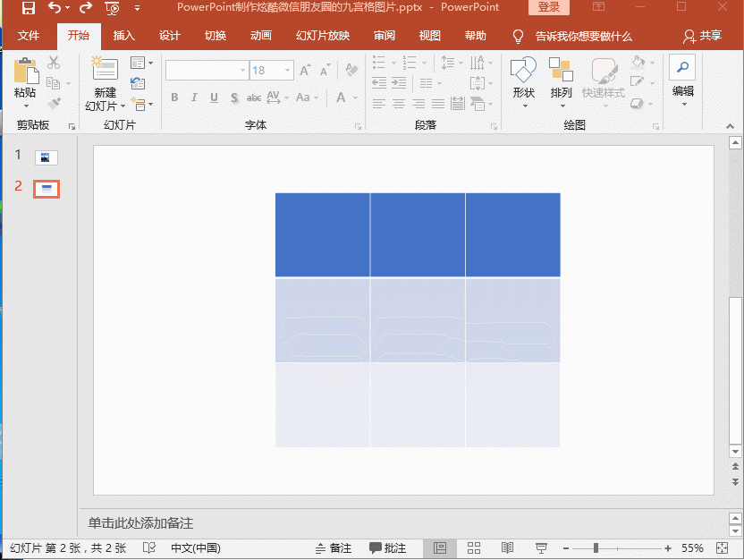
Task: Decrease font size with smaller A icon
Action: coord(325,71)
